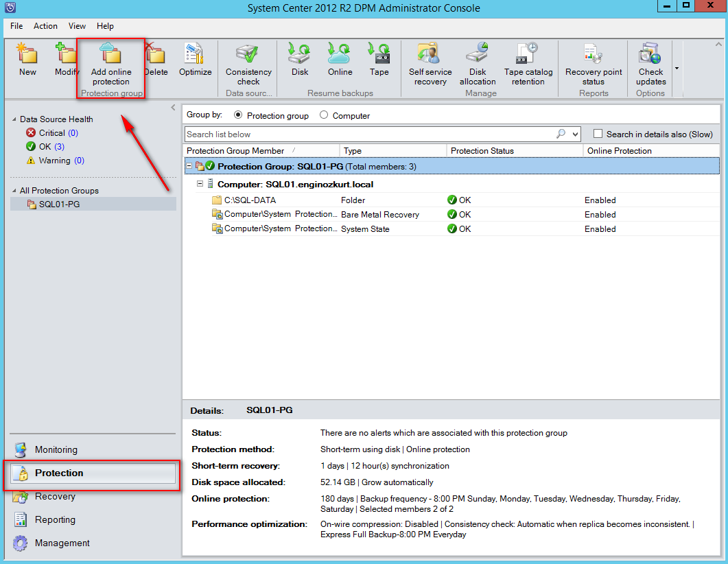Select C:\SQL-DATA folder row
728x564 pixels.
(465, 200)
